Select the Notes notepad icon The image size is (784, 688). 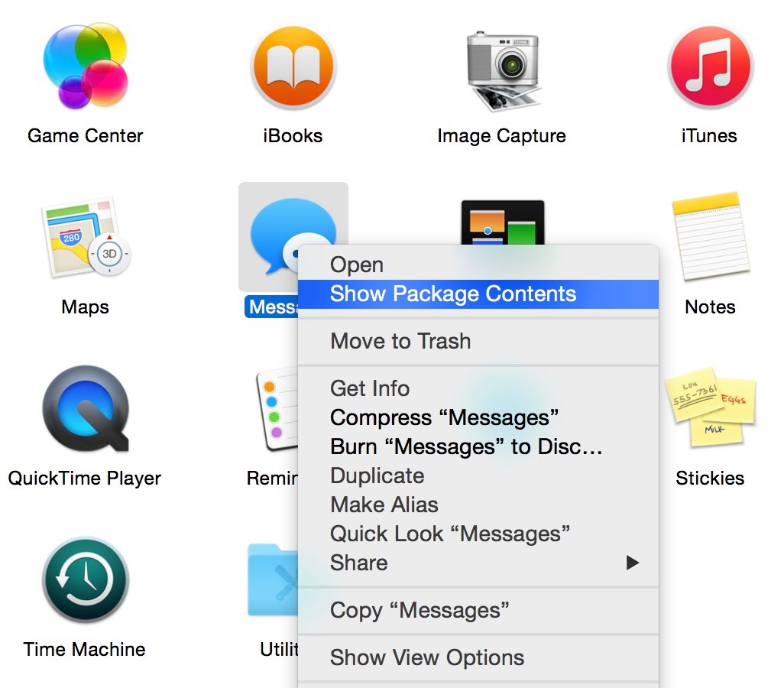[709, 238]
